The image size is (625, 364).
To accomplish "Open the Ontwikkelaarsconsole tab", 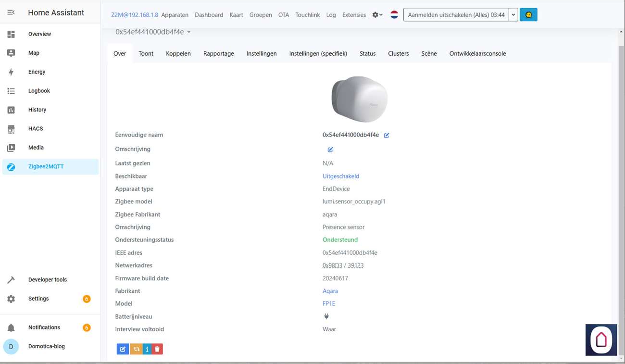I will (x=477, y=53).
